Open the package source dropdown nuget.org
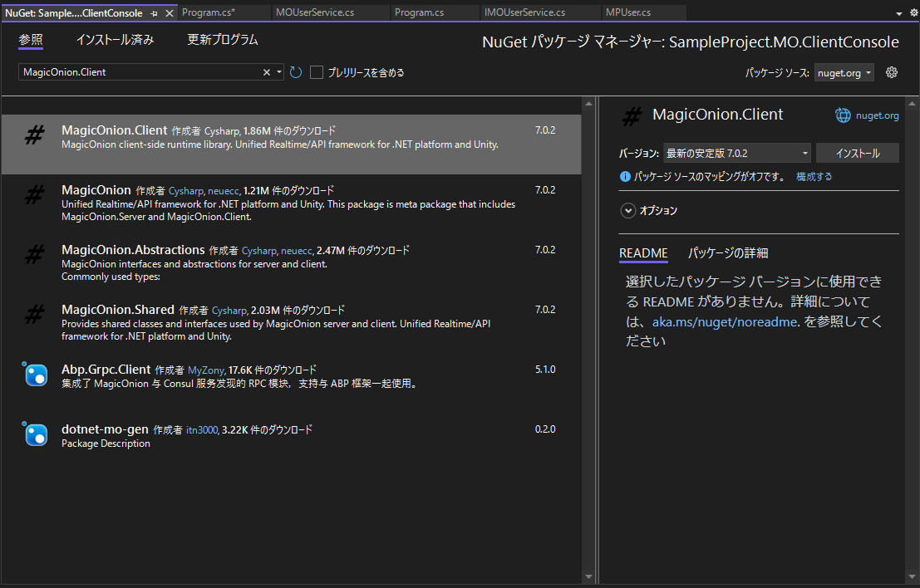 point(844,73)
